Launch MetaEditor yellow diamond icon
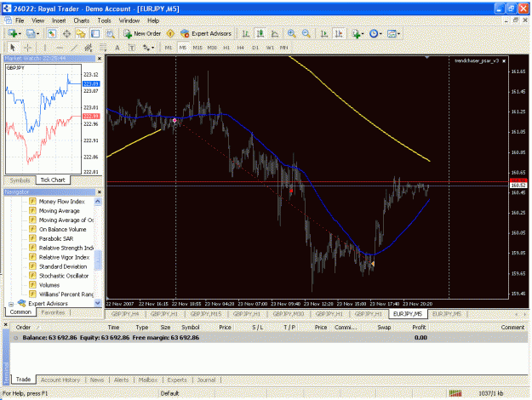The image size is (532, 400). pyautogui.click(x=170, y=33)
